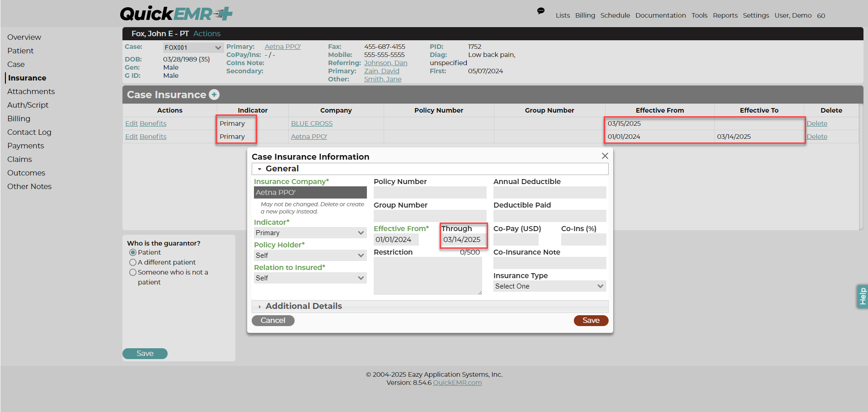Viewport: 868px width, 412px height.
Task: Expand the Additional Details section
Action: [430, 306]
